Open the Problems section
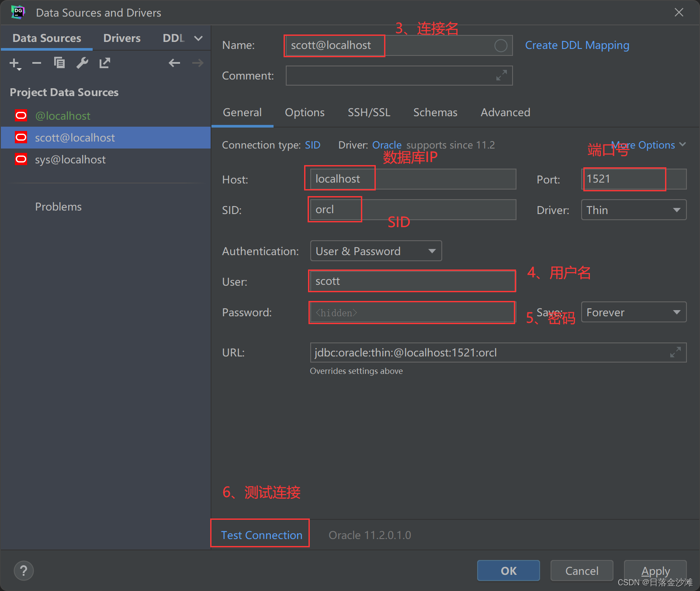Image resolution: width=700 pixels, height=591 pixels. click(59, 207)
